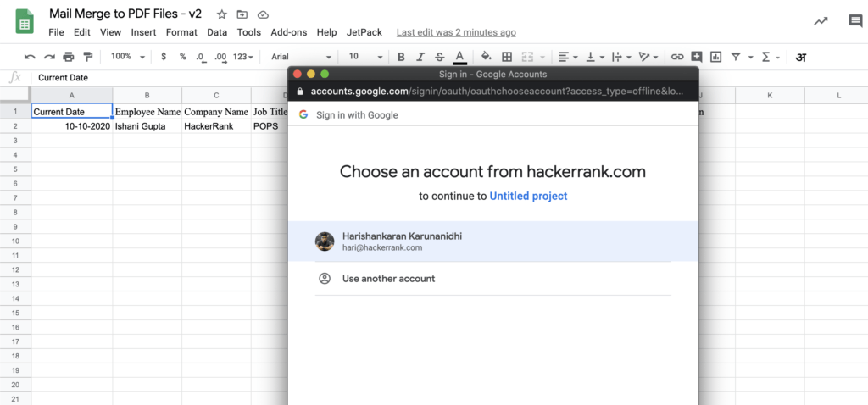The height and width of the screenshot is (405, 868).
Task: Check the cloud document status icon
Action: 263,14
